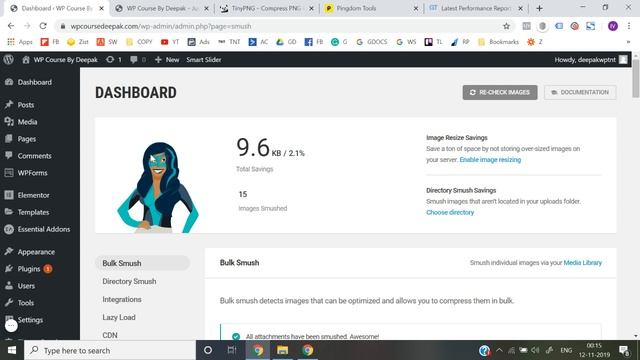Open Task View on the taskbar
Screen dimensions: 640x360
pos(232,350)
